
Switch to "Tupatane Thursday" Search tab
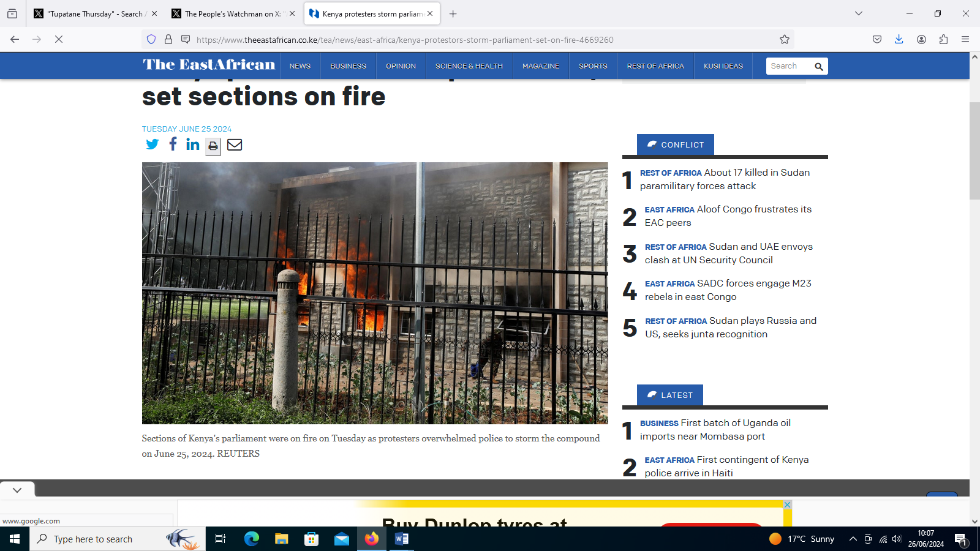95,13
